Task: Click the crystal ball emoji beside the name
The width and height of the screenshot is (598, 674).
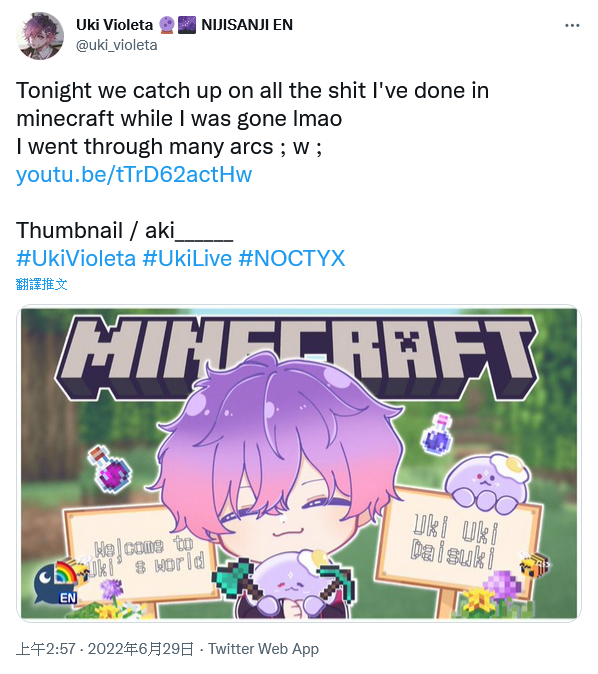Action: coord(167,25)
